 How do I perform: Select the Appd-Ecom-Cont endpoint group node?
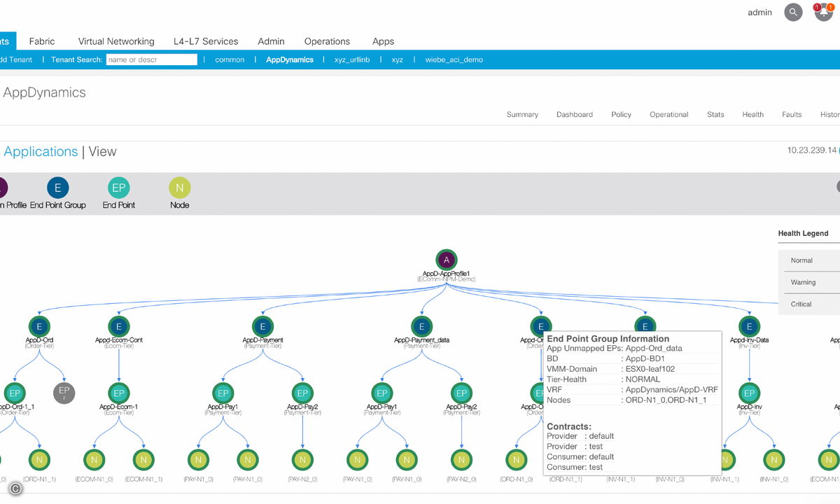(119, 326)
